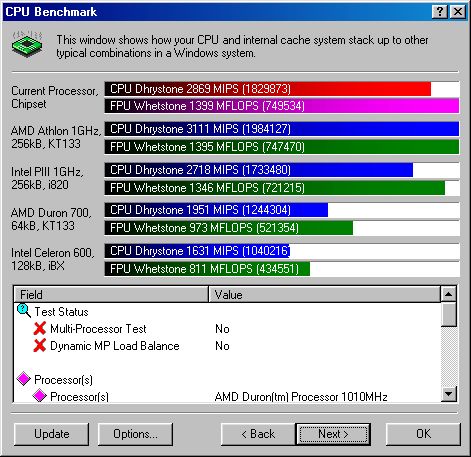Viewport: 471px width, 457px height.
Task: Advance with the Next button
Action: pos(333,434)
